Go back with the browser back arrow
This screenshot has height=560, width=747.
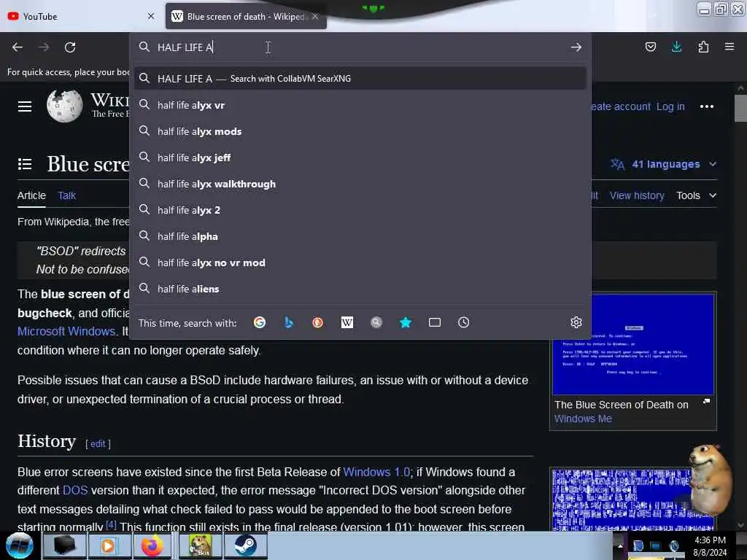click(x=18, y=47)
